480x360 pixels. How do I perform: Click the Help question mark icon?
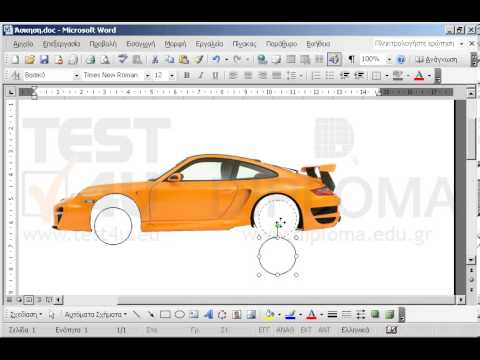click(401, 60)
